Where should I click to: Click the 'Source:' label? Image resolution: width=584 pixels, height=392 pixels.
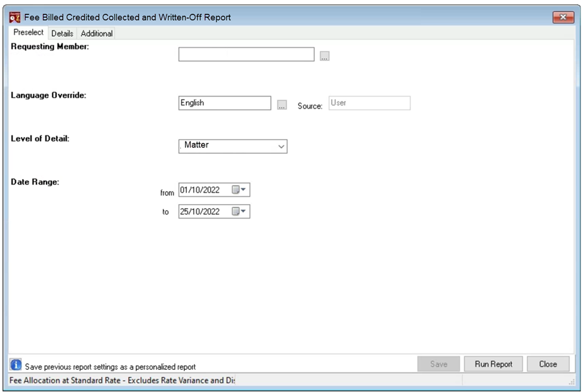tap(310, 106)
